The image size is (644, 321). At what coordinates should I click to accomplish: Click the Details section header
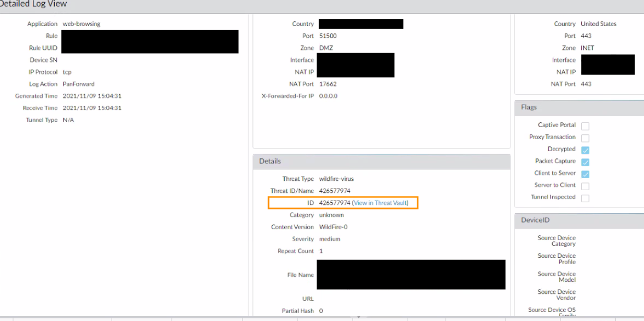point(382,162)
